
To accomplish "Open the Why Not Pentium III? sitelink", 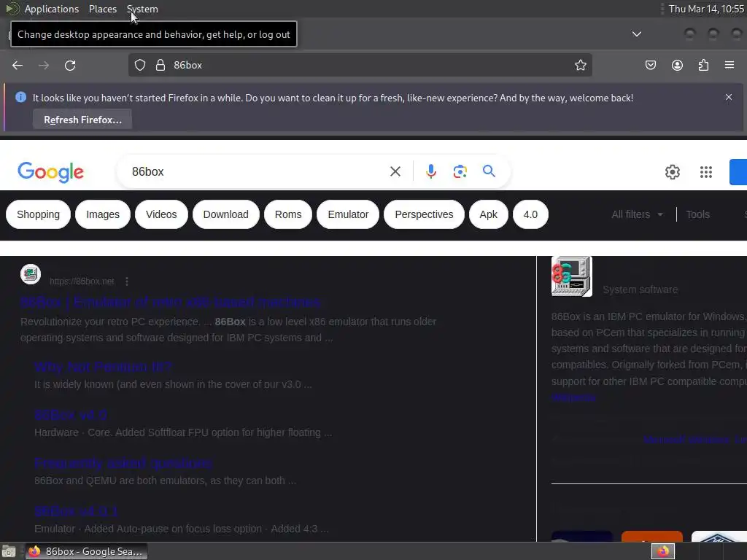I will pos(103,367).
